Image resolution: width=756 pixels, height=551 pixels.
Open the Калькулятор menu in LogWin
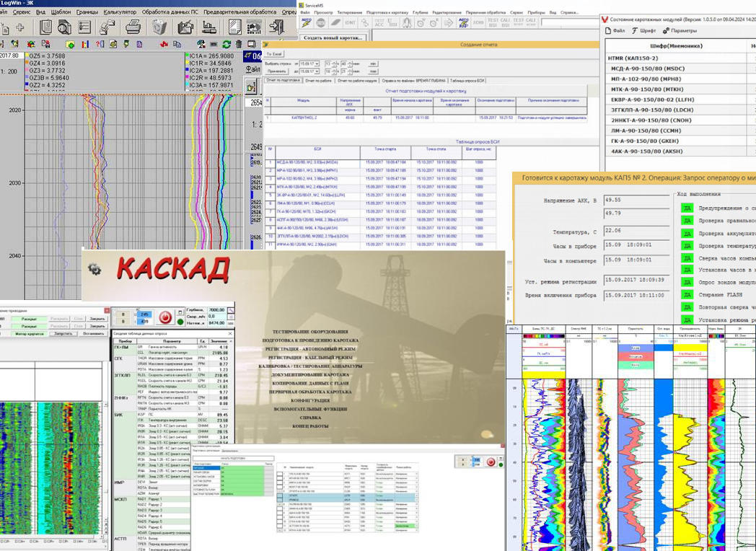[x=120, y=12]
